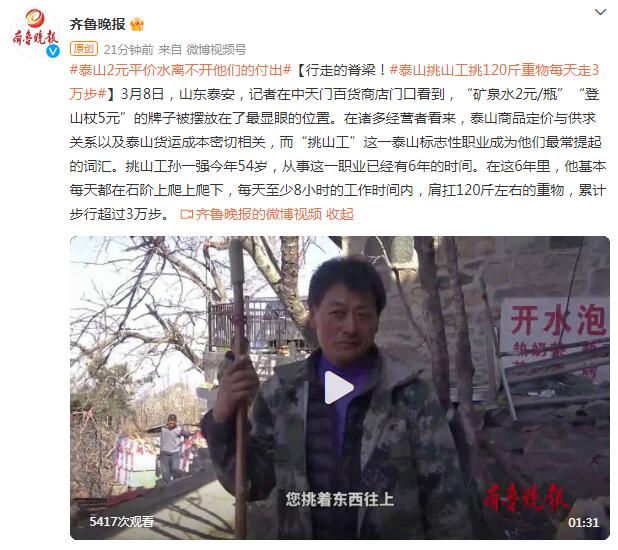Collapse the post text with 收起
Viewport: 618px width, 550px height.
click(340, 214)
